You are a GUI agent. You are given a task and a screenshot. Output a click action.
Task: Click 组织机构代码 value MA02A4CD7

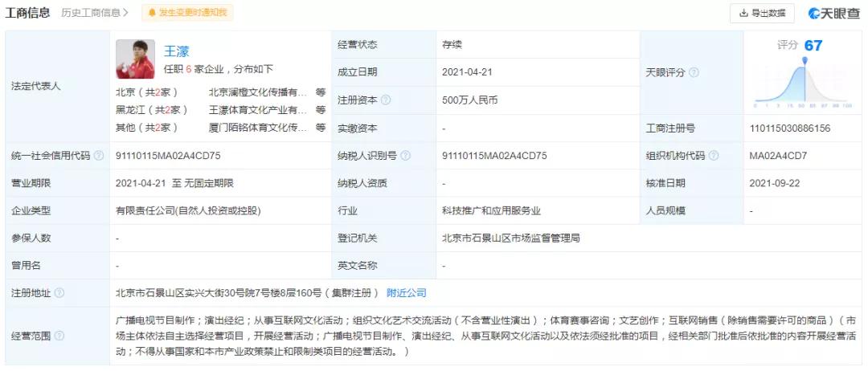coord(778,155)
